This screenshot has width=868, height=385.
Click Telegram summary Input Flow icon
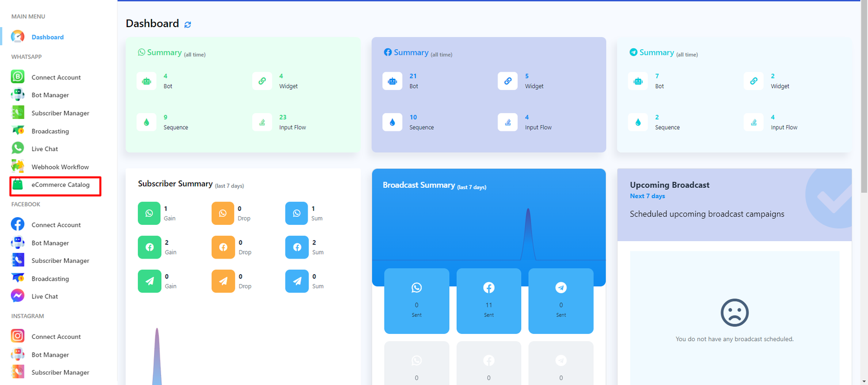point(754,122)
